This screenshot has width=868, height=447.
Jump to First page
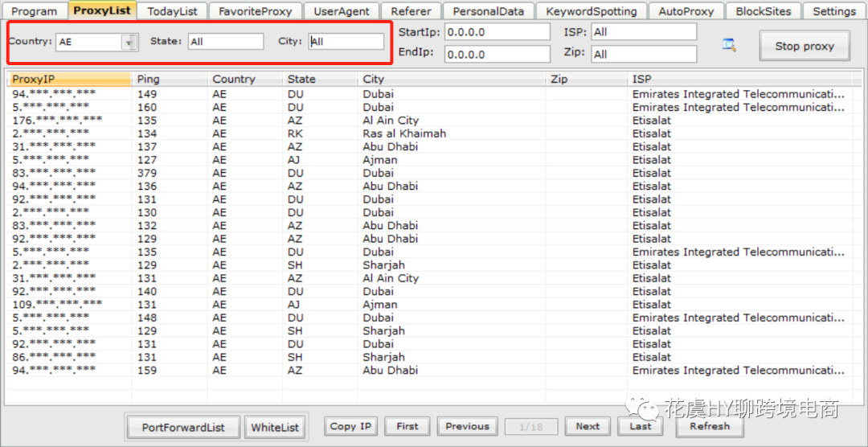(407, 426)
